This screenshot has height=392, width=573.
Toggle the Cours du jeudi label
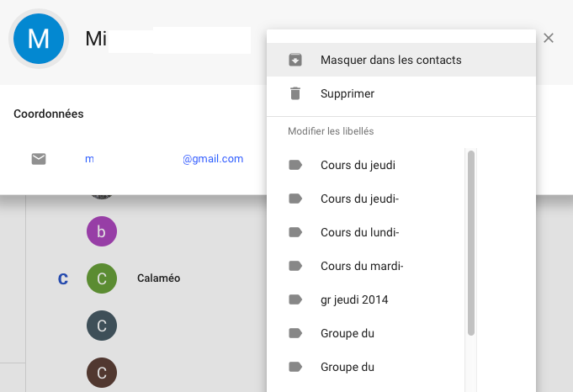coord(365,165)
